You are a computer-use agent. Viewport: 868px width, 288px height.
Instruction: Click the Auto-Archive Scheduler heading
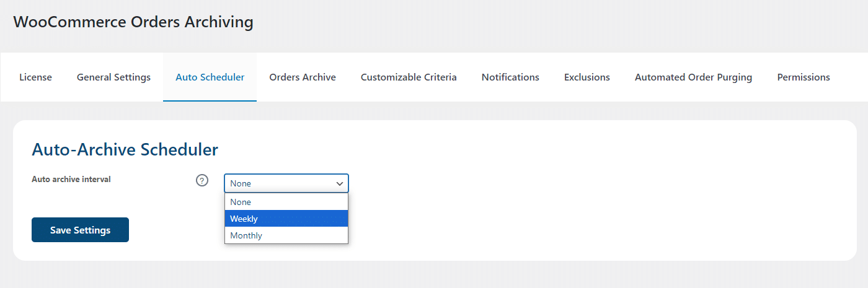[125, 149]
